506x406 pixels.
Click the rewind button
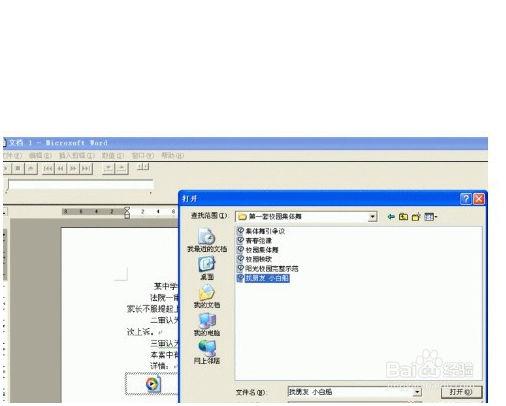click(61, 169)
